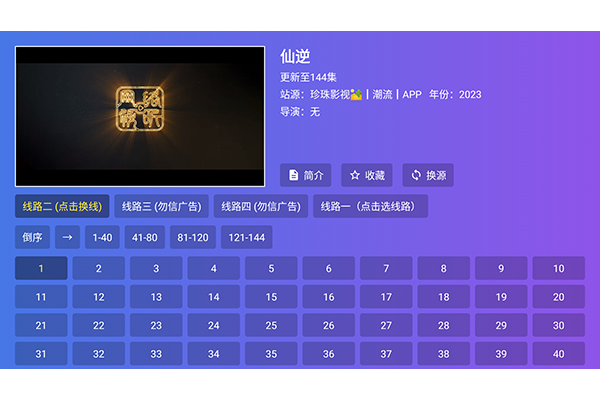Play episode 35
Screen dimensions: 600x400
coord(271,354)
